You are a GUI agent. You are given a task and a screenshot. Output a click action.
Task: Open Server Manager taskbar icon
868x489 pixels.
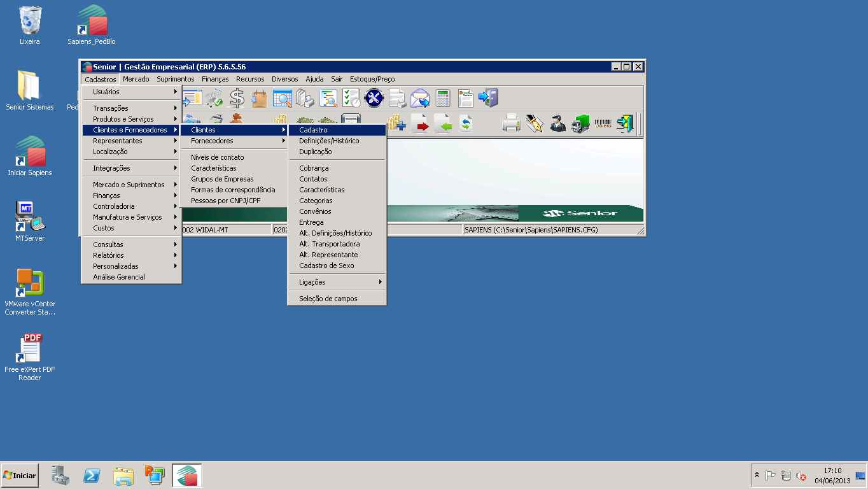point(60,476)
